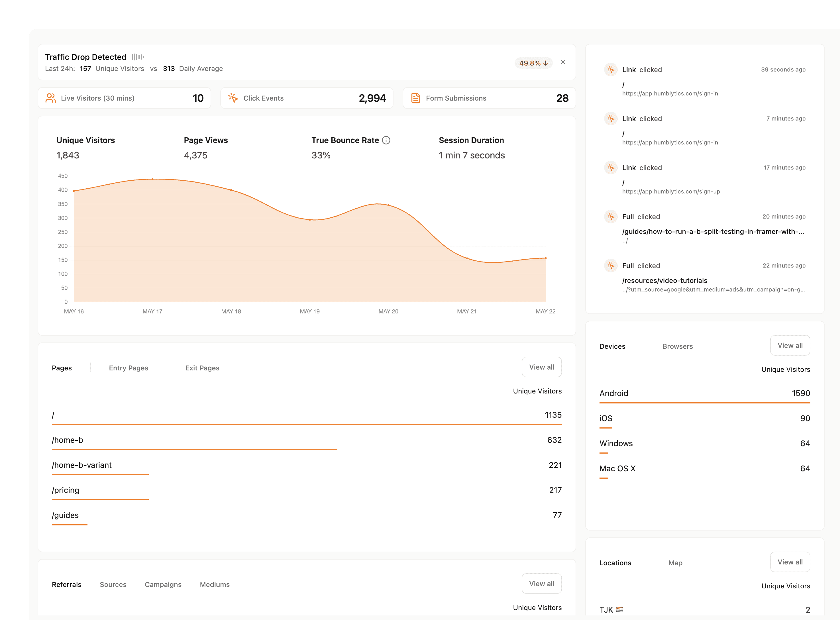Open the Live Visitors (30 mins) card
The height and width of the screenshot is (620, 840).
124,98
